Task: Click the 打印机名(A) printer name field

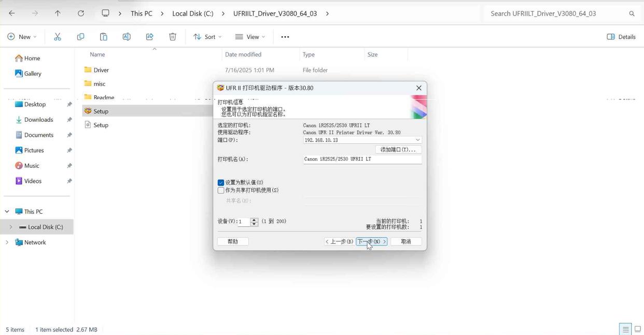Action: click(361, 159)
